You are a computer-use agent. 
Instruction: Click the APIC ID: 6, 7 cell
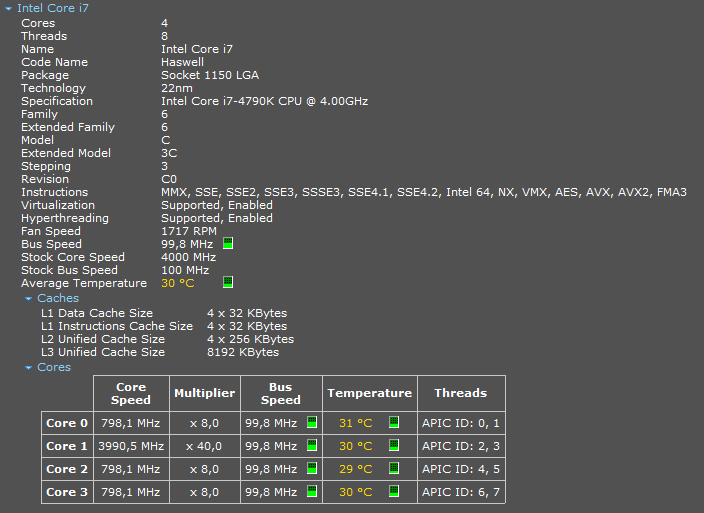click(461, 492)
